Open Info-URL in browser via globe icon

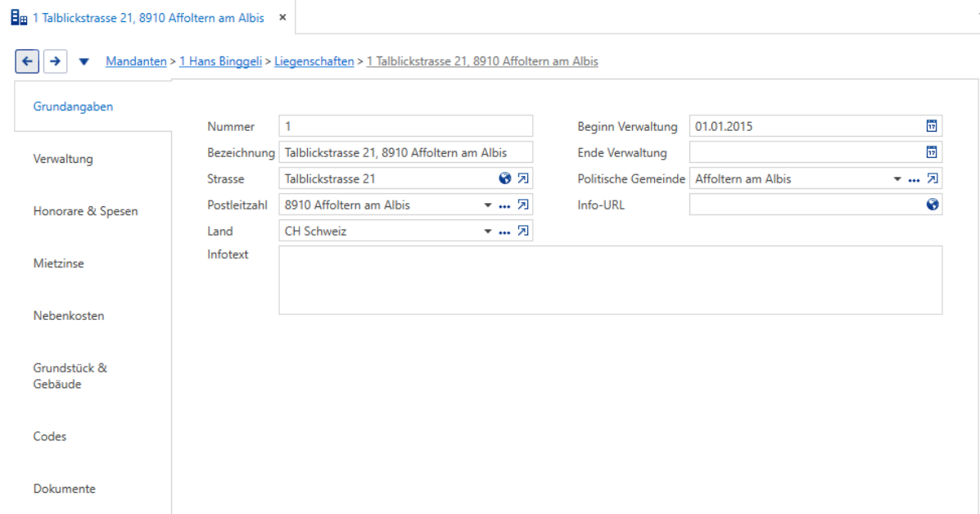(933, 205)
